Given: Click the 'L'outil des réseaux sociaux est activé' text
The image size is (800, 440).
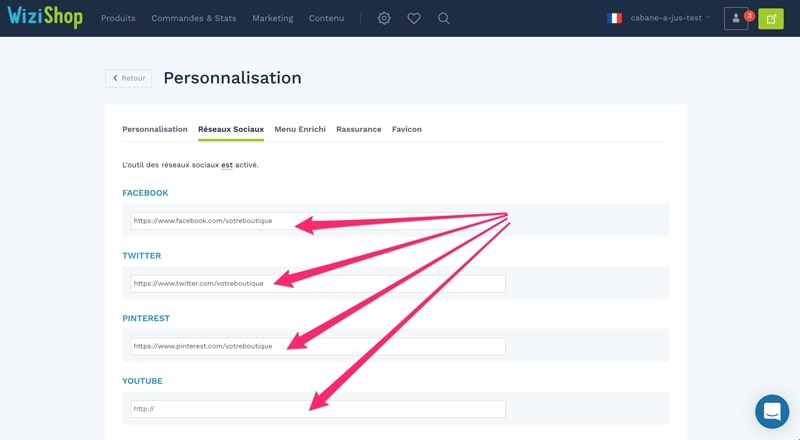Looking at the screenshot, I should point(190,165).
